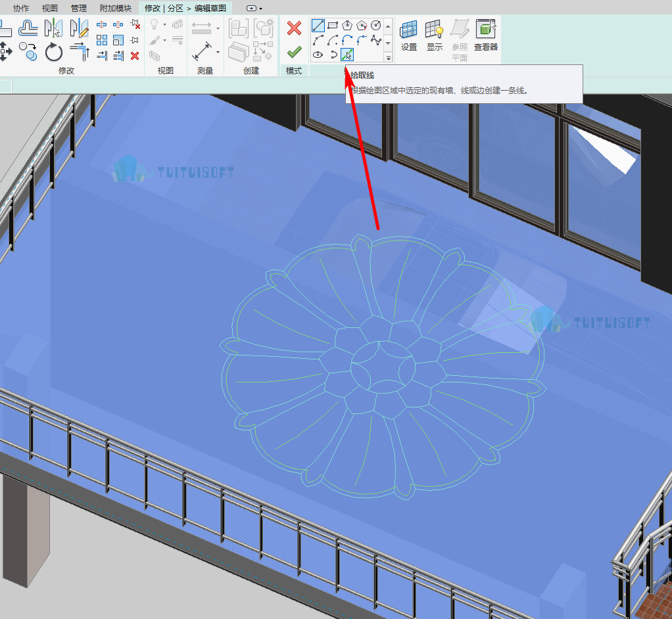Open ribbon display options dropdown arrow
672x619 pixels.
[x=260, y=9]
